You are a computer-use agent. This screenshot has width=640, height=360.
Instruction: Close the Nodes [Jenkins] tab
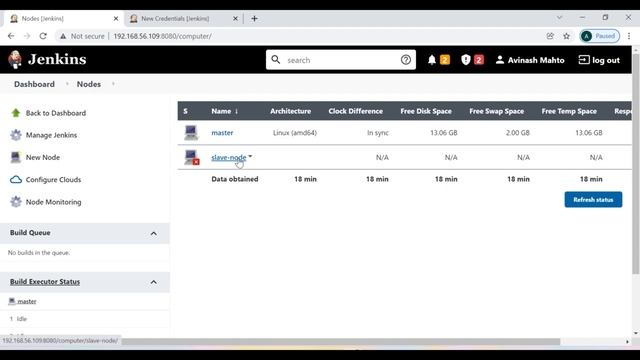pos(116,18)
